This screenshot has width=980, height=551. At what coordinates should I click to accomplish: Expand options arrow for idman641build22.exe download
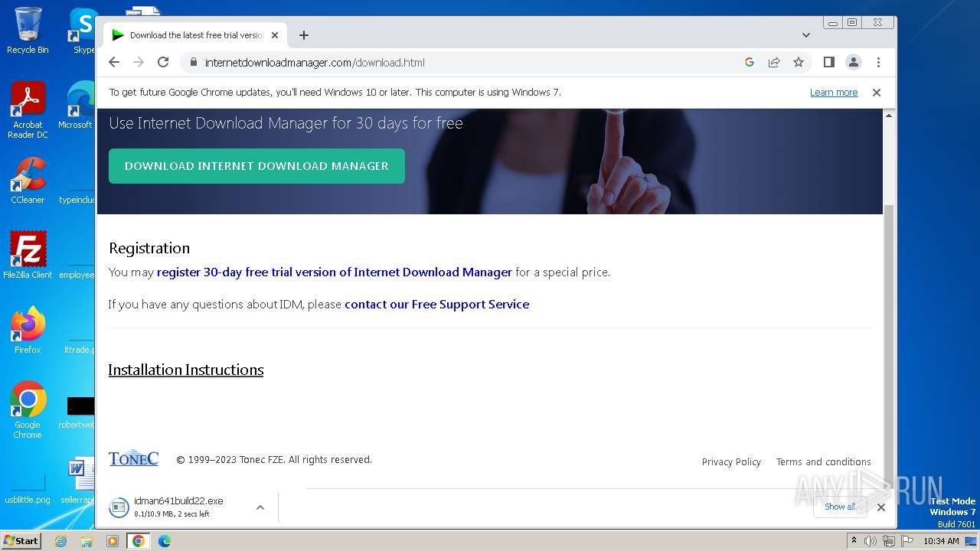click(260, 507)
